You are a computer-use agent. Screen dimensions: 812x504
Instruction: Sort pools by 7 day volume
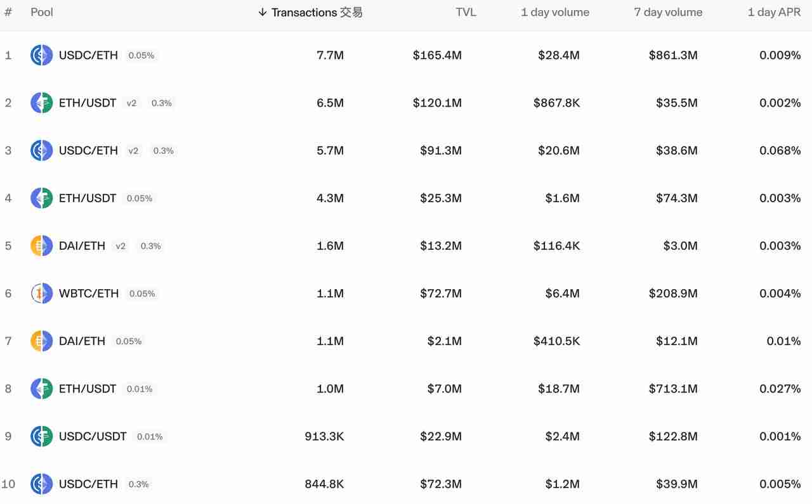click(668, 12)
